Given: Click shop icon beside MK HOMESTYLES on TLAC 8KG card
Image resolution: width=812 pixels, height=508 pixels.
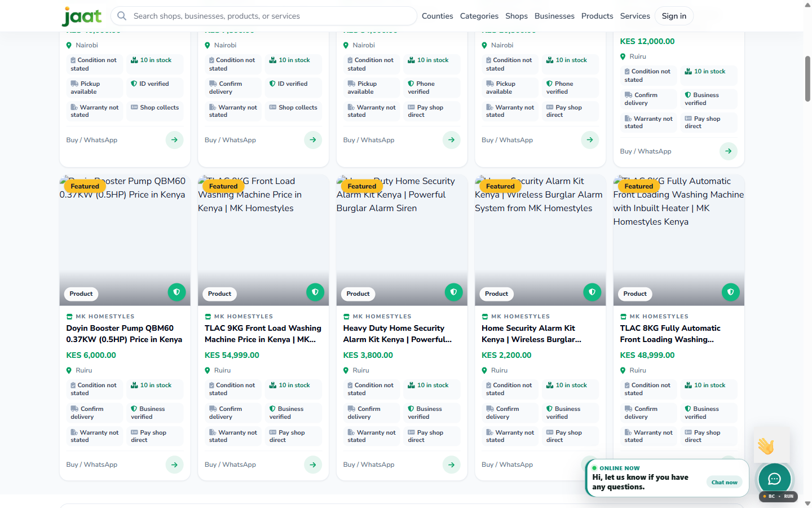Looking at the screenshot, I should coord(623,317).
